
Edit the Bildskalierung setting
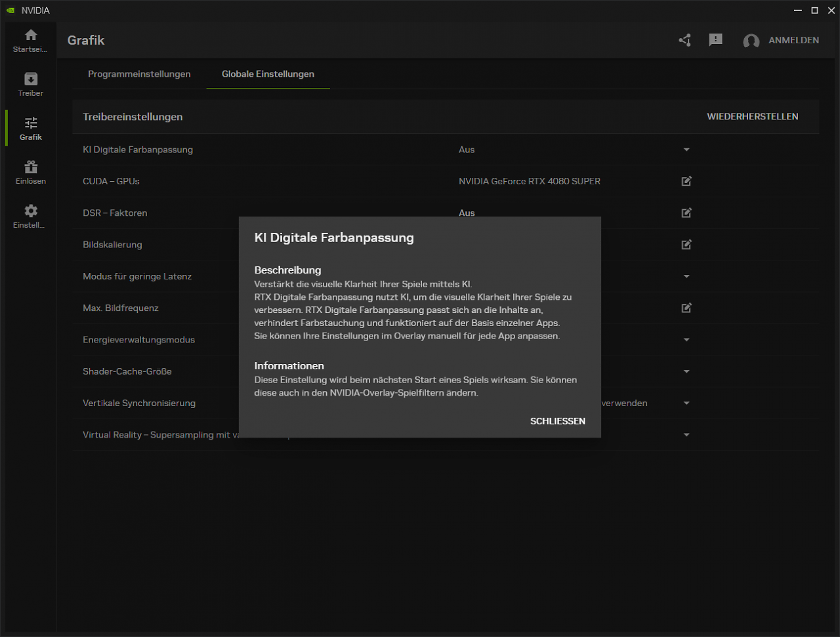pos(686,245)
